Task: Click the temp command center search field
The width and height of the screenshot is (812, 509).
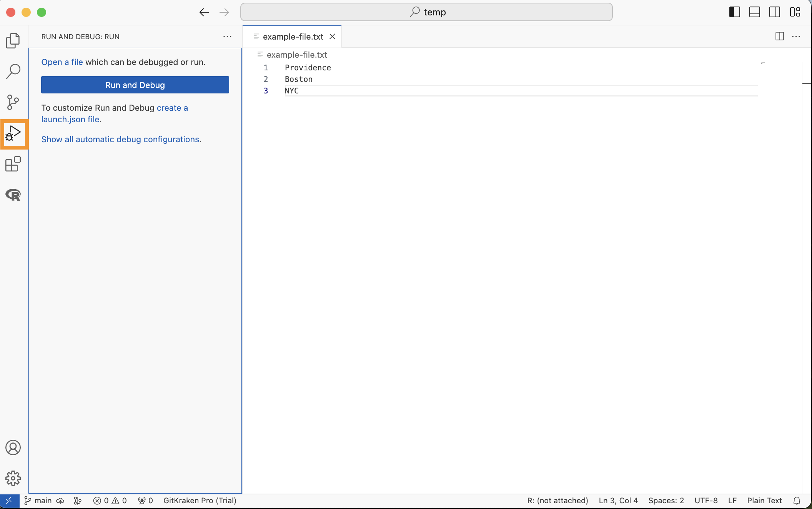Action: (426, 12)
